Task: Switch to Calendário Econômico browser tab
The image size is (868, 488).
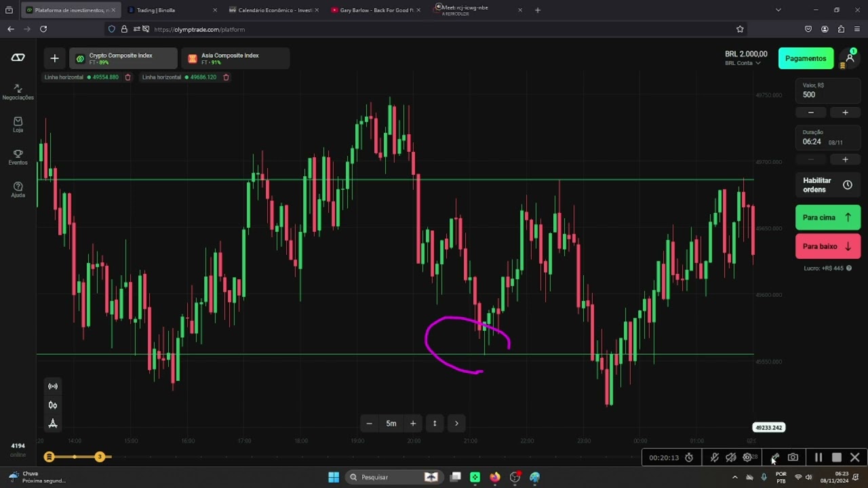Action: [x=274, y=10]
